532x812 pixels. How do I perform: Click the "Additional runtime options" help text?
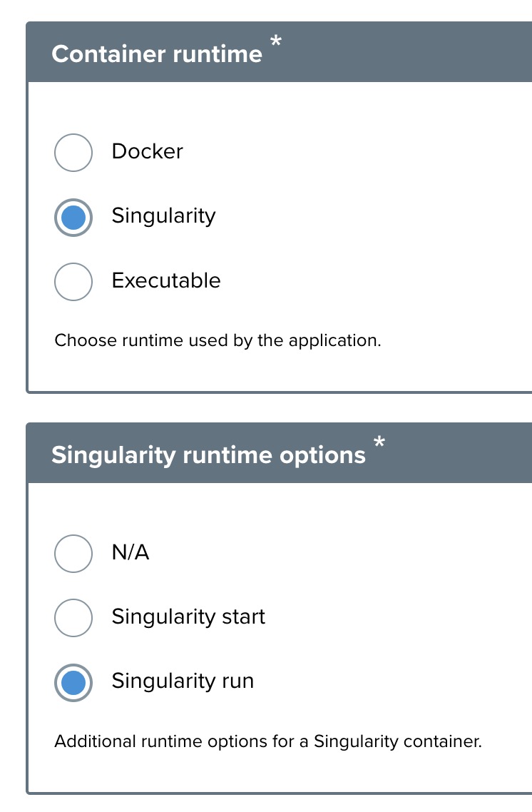point(268,741)
